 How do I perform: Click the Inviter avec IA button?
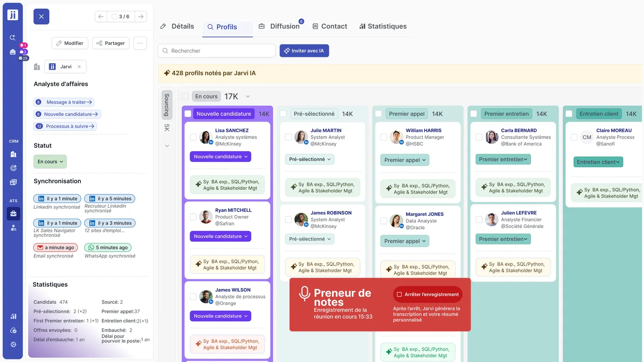pyautogui.click(x=304, y=51)
